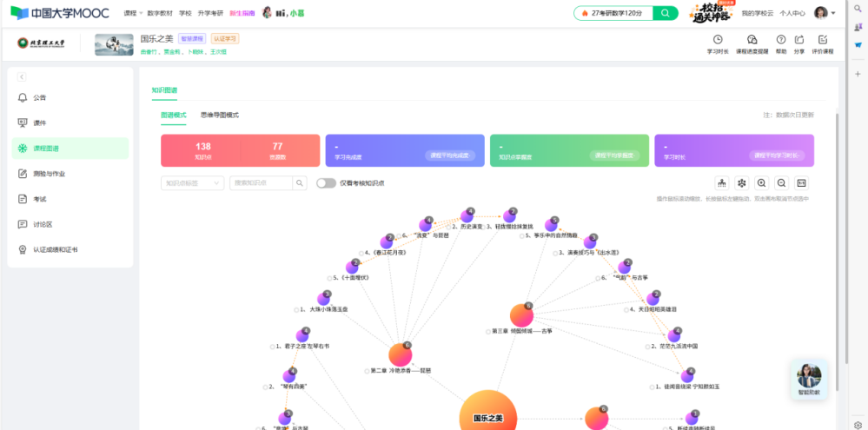Click the 我的学校云 link

point(757,13)
